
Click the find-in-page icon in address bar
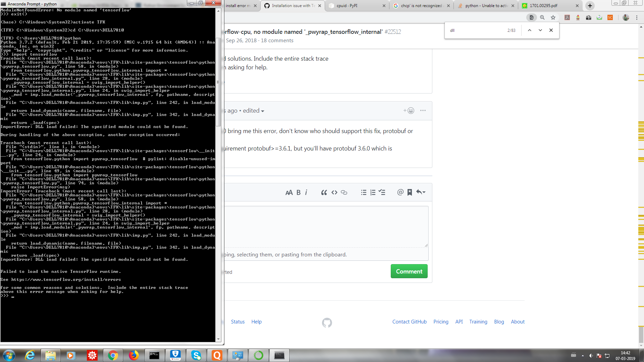[x=532, y=17]
